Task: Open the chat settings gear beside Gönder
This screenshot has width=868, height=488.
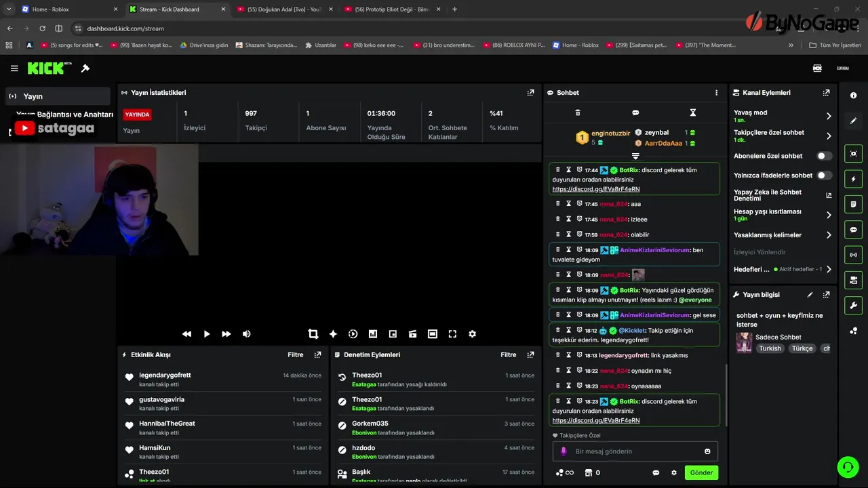Action: point(674,473)
